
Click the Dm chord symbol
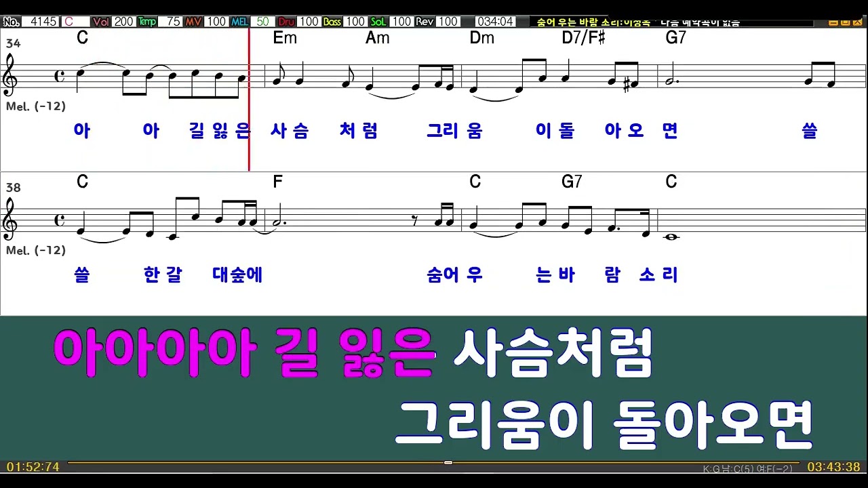coord(482,39)
